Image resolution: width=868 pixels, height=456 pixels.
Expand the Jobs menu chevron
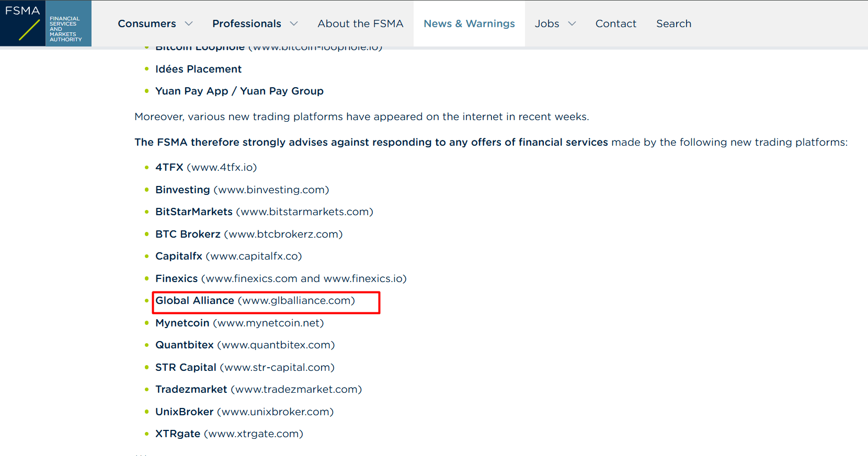point(572,24)
